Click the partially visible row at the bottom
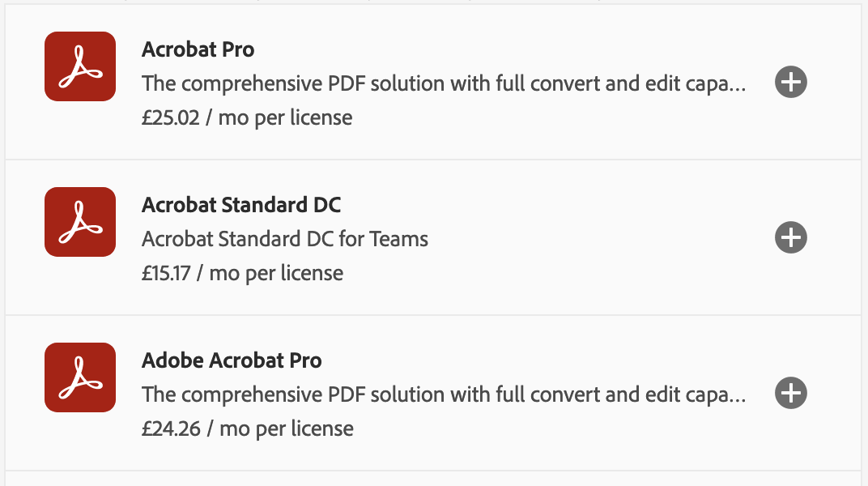Image resolution: width=868 pixels, height=486 pixels. pos(434,480)
